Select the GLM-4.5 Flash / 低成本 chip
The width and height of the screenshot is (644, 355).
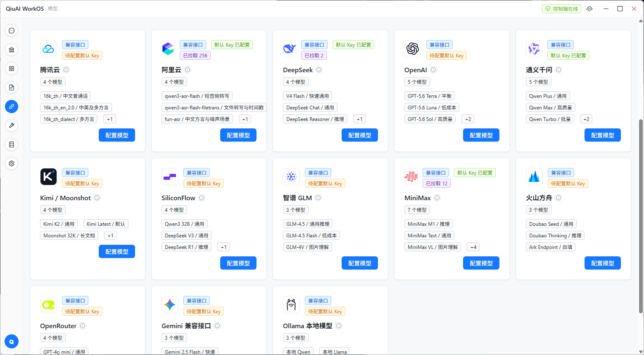point(311,235)
